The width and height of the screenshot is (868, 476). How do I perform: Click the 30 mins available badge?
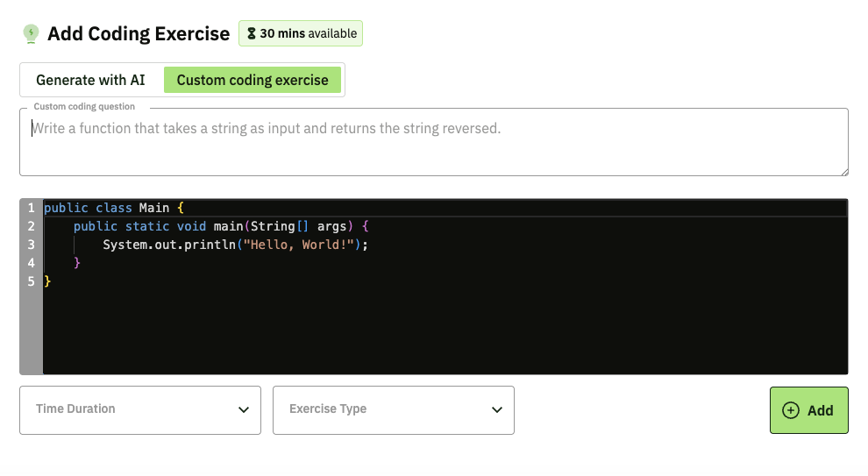click(301, 34)
